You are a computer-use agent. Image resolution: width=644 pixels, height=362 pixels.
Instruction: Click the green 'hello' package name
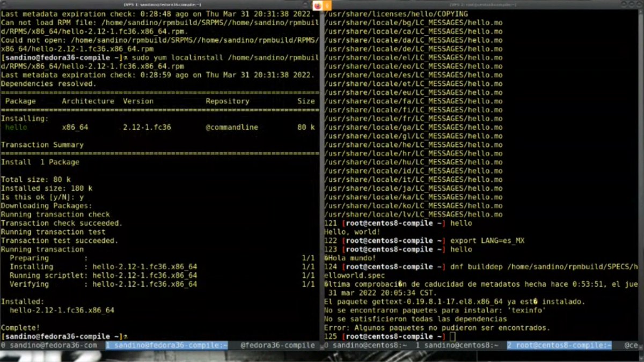(16, 128)
